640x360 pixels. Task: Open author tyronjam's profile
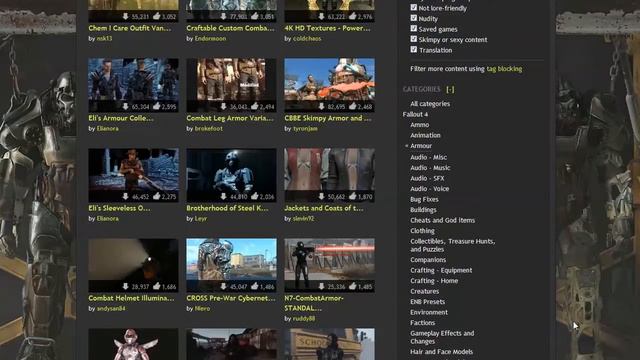[305, 129]
